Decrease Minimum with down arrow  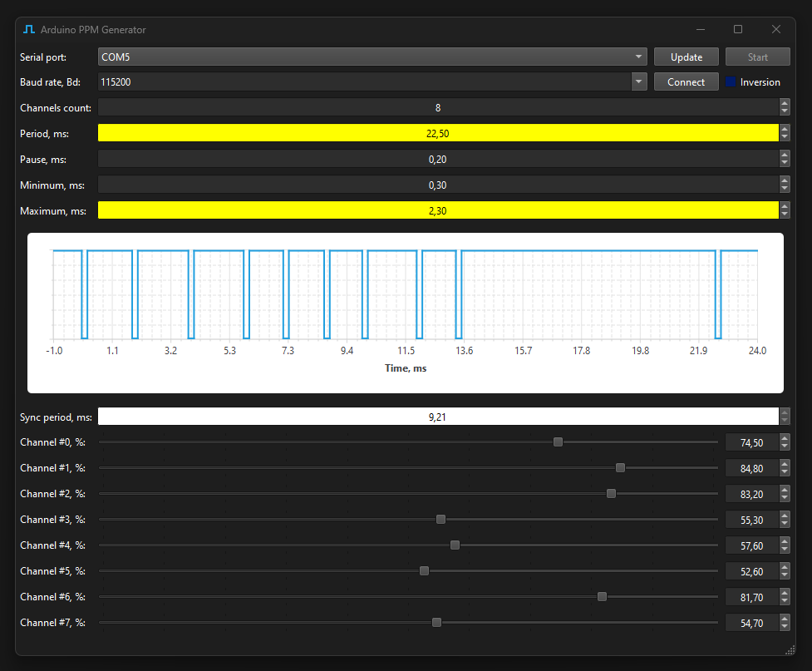coord(785,189)
